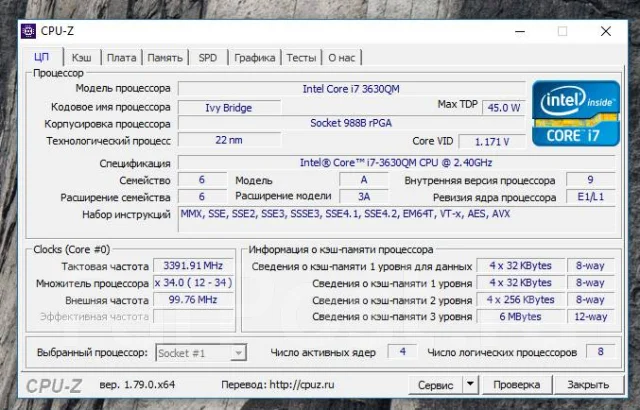Click the translation link http://cpuz.ru
Screen dimensions: 640x410
click(x=300, y=384)
